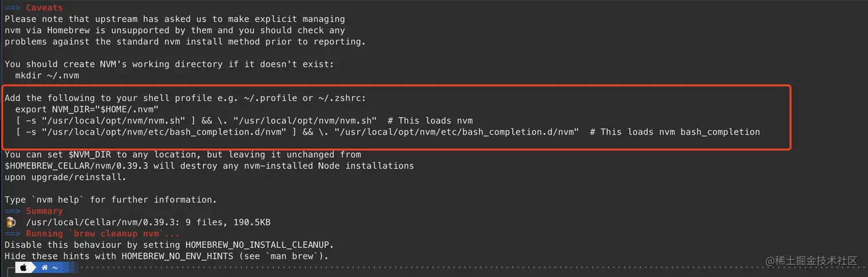Click the Apple logo in the prompt
Screen dimensions: 868x277
coord(24,268)
